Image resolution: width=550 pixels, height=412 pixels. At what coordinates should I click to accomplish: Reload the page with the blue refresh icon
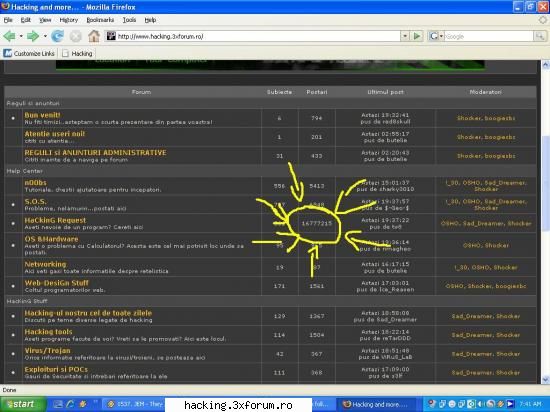click(58, 36)
